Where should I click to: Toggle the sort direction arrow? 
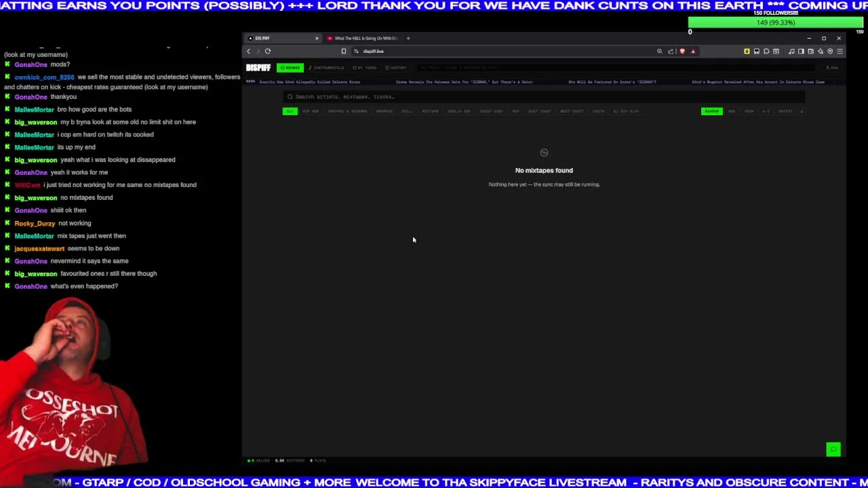click(802, 111)
